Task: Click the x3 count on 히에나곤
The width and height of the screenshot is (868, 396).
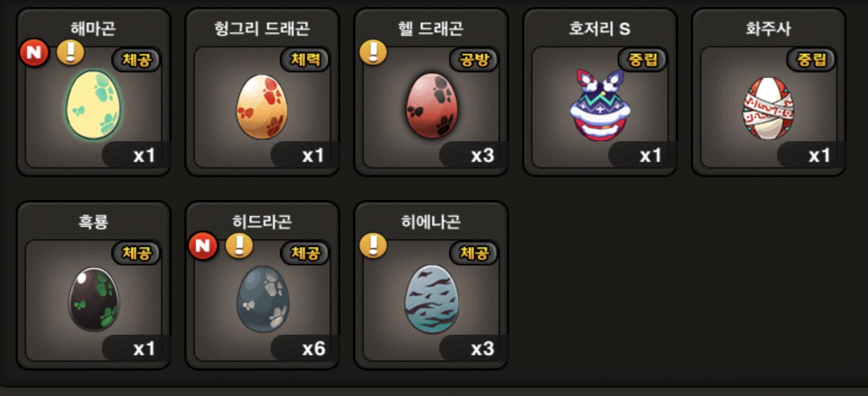Action: click(482, 349)
